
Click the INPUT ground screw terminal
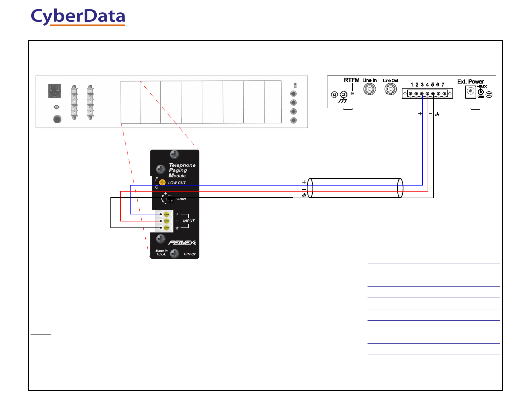point(166,228)
